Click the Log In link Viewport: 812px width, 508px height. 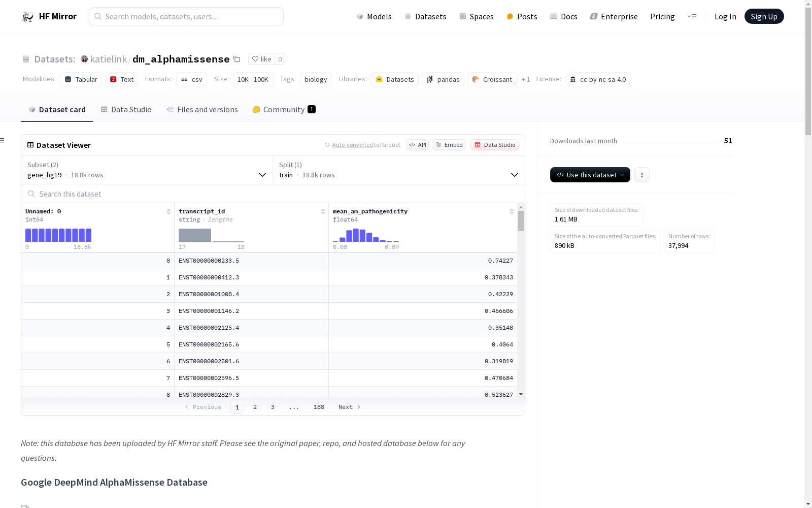click(x=725, y=16)
